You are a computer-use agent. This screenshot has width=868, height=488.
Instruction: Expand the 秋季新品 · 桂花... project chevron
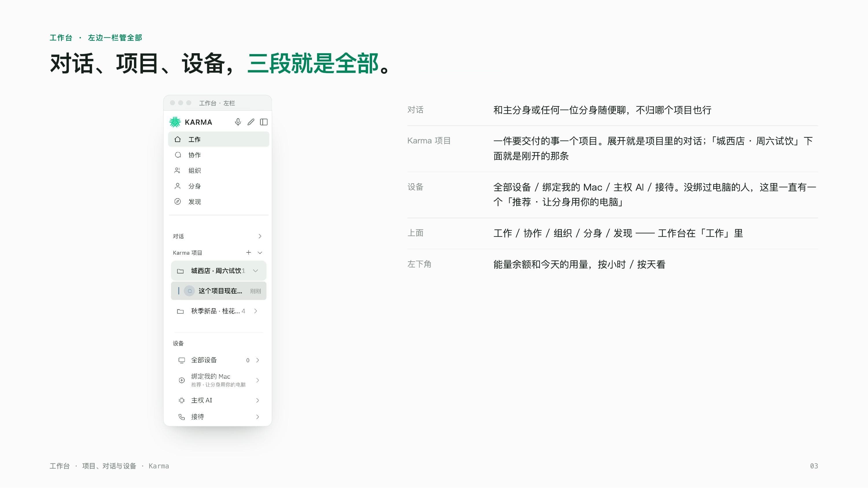pos(255,311)
